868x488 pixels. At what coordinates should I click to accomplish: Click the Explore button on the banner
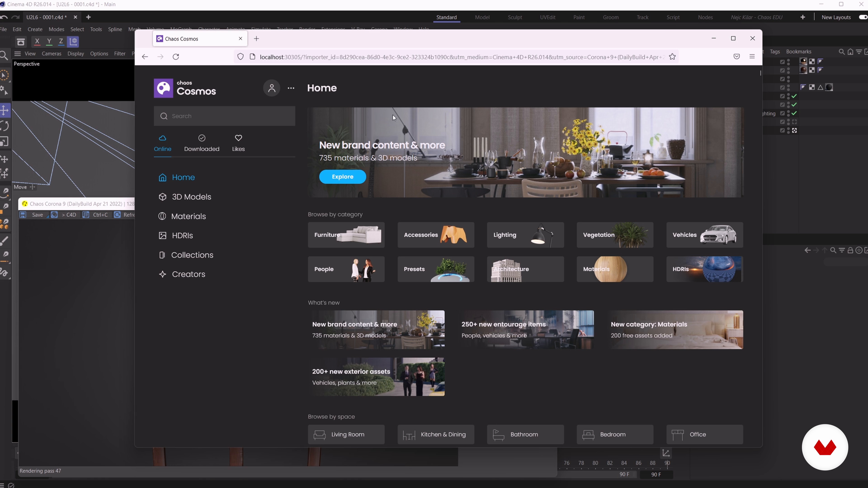(x=343, y=177)
